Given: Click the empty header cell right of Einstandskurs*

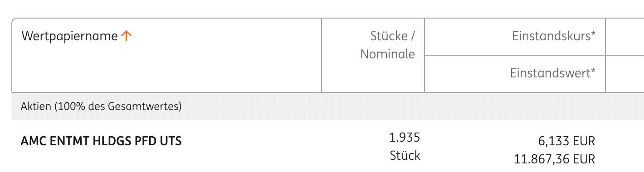Looking at the screenshot, I should point(625,37).
